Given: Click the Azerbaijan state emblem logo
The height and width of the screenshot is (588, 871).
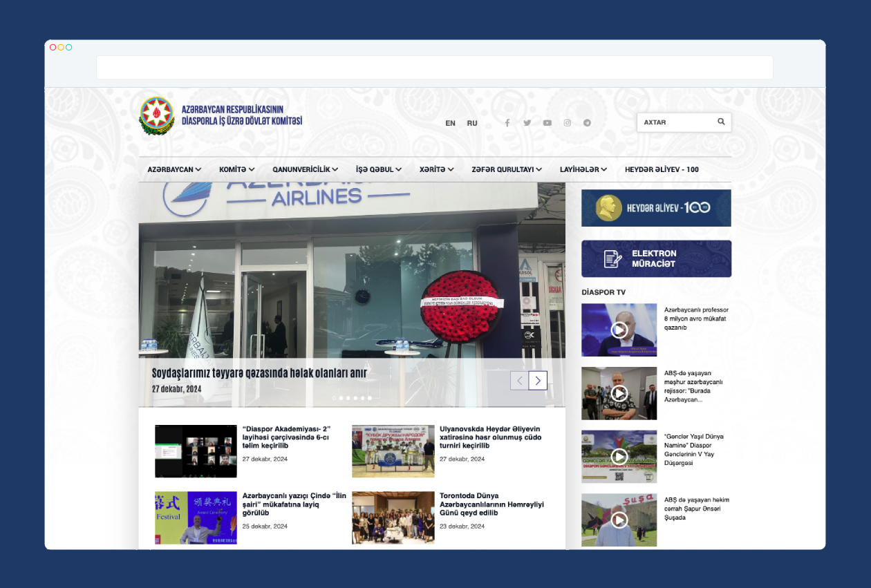Looking at the screenshot, I should (x=157, y=115).
